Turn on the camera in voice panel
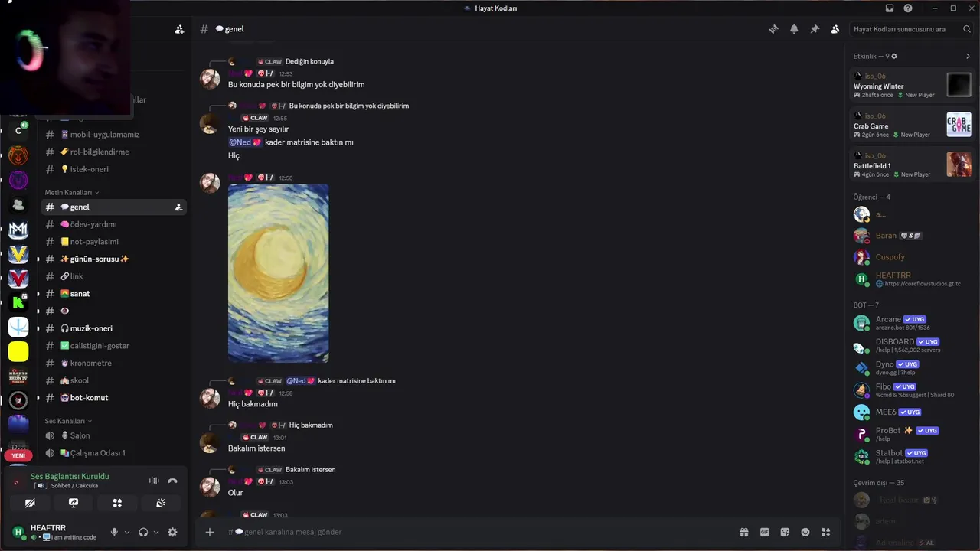 point(30,503)
